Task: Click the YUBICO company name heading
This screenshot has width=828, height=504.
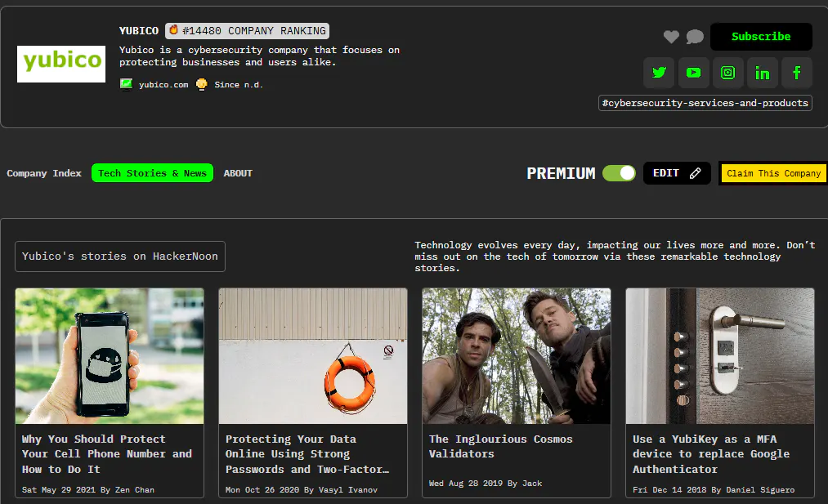Action: click(x=139, y=30)
